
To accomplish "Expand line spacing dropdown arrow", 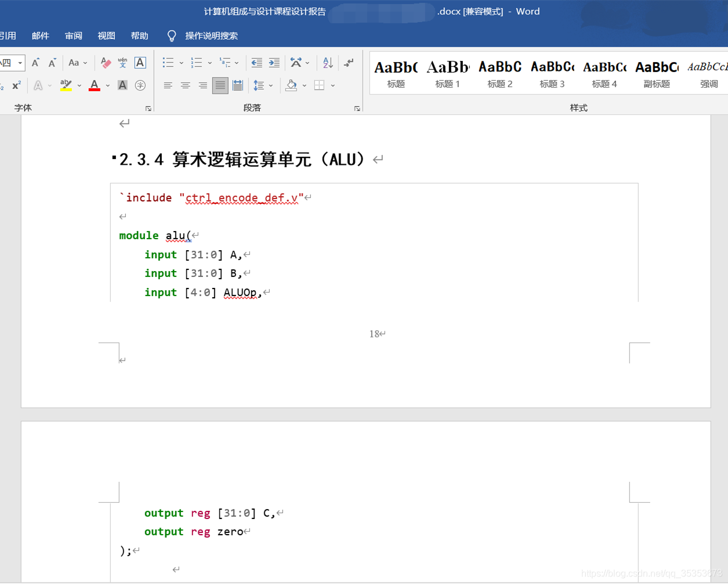I will point(271,85).
